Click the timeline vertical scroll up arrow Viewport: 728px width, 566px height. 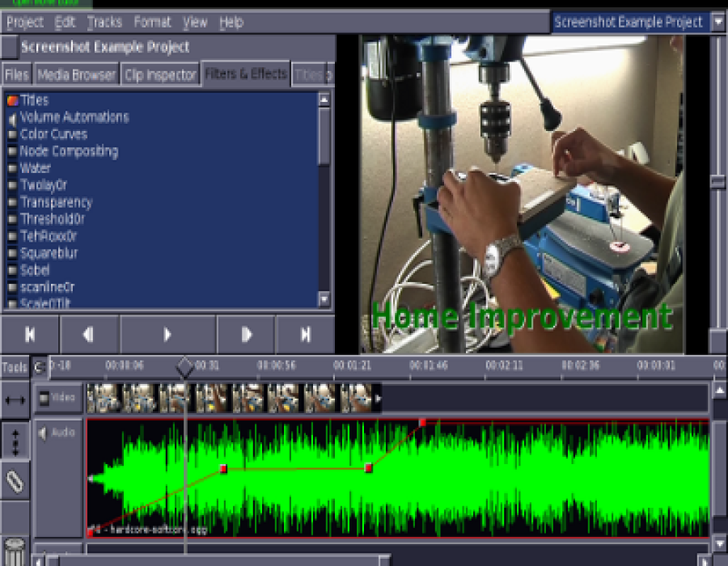719,391
